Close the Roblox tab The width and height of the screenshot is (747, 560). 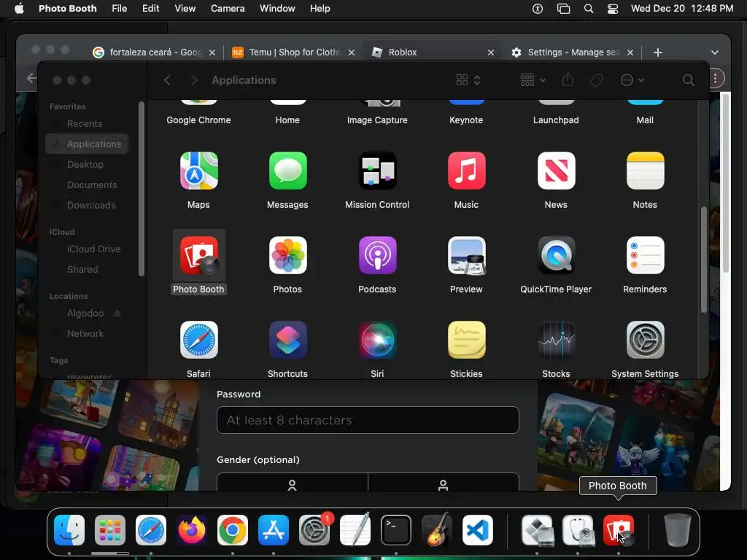click(x=491, y=52)
